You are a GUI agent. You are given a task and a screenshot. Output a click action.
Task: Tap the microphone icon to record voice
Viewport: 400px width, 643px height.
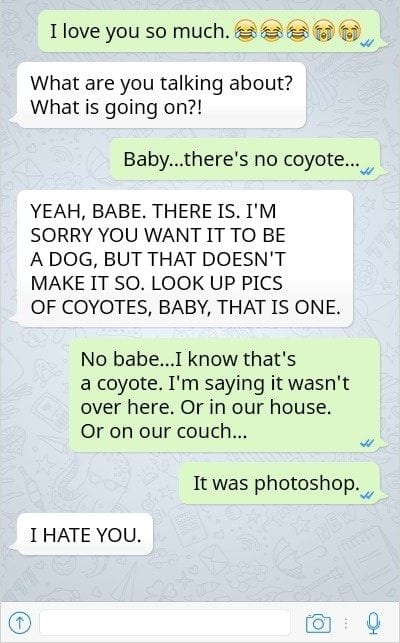coord(373,623)
